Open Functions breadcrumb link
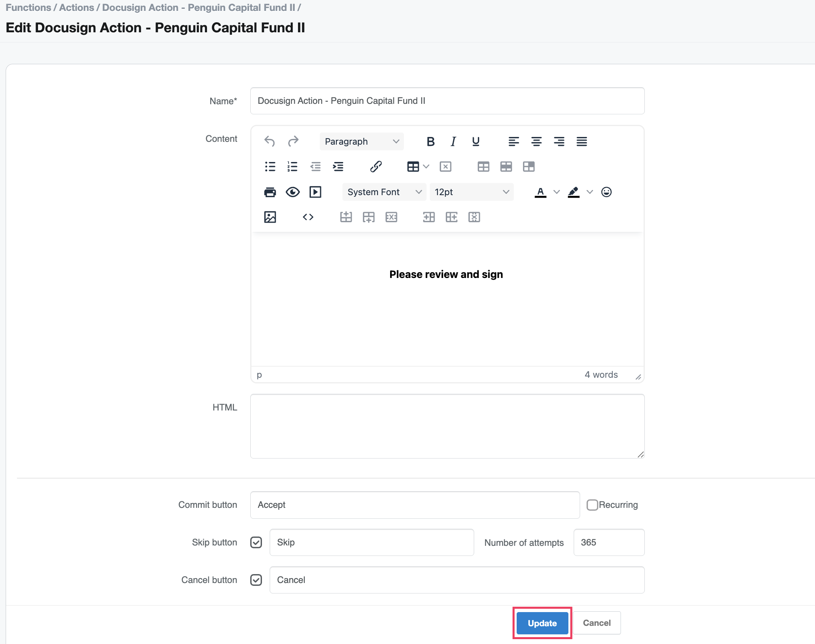 pos(28,8)
